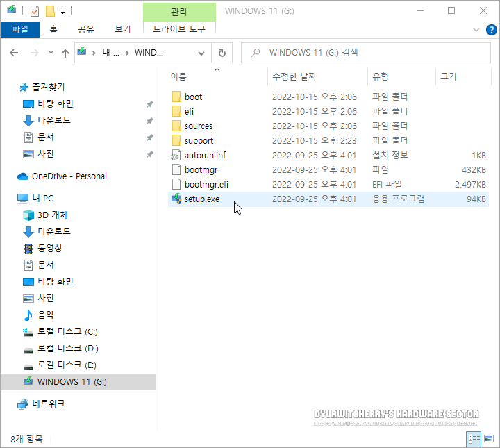Open 다운로드 under 내 PC

tap(54, 232)
